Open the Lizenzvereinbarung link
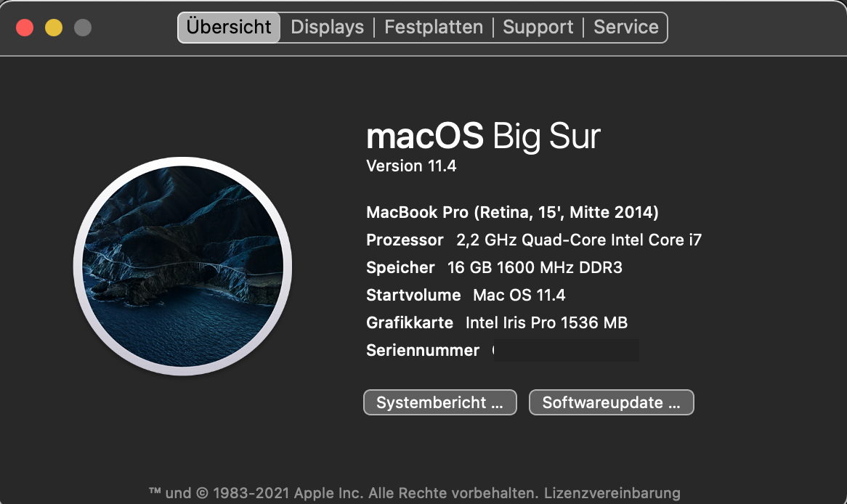 612,493
